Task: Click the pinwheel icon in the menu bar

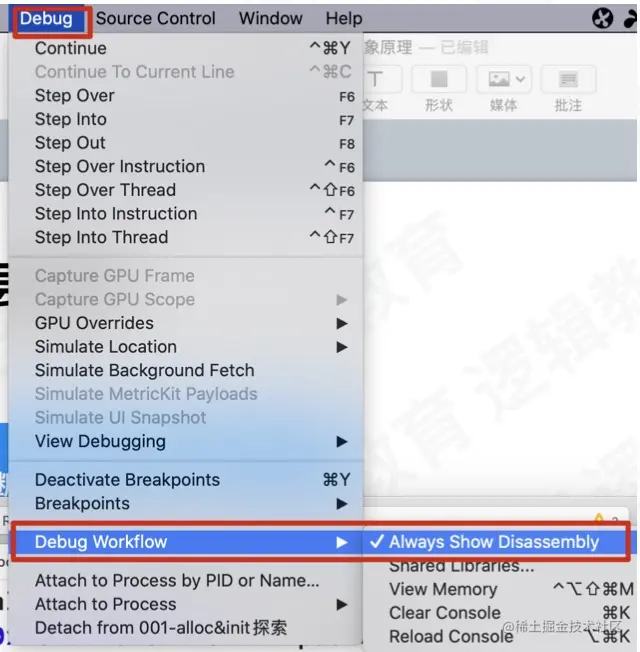Action: click(602, 18)
